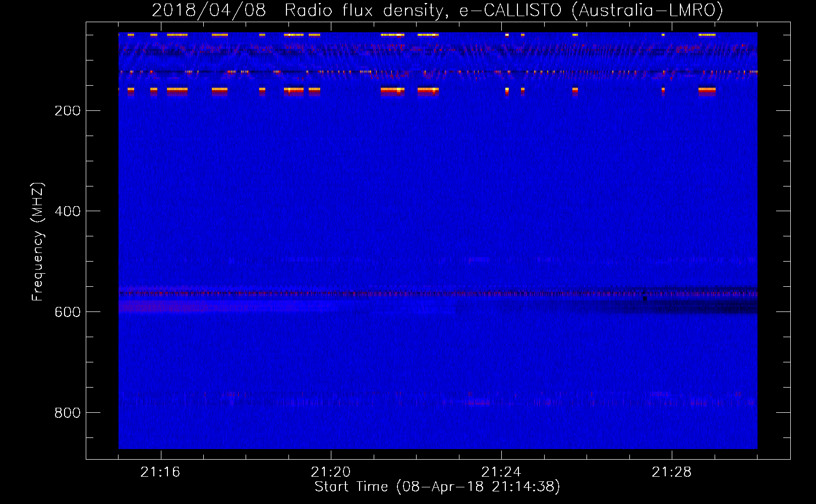Click the 600 frequency tick label
This screenshot has height=504, width=816.
pos(68,312)
